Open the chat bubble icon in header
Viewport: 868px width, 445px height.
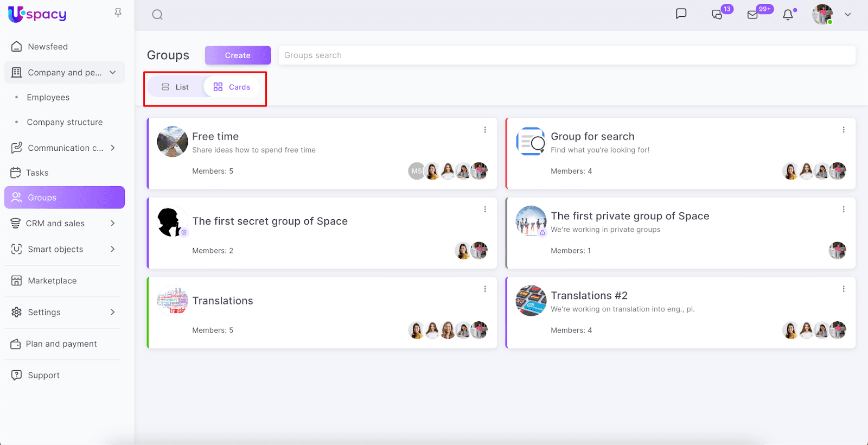point(681,14)
